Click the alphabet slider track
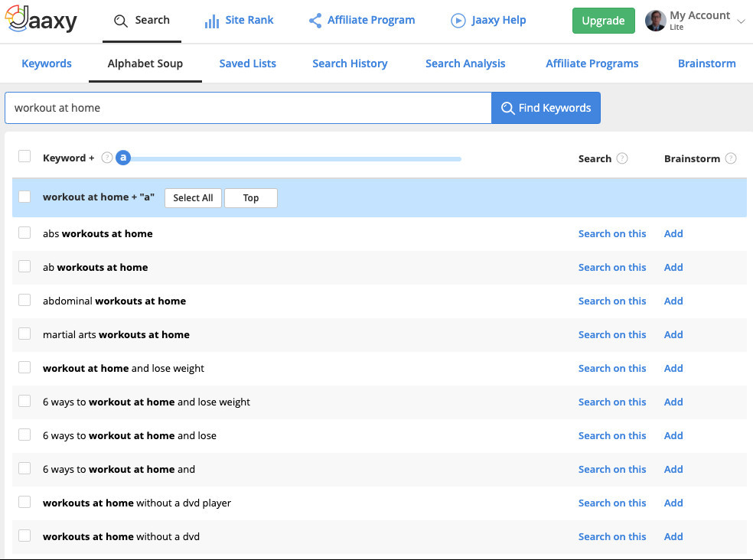753x560 pixels. (296, 158)
